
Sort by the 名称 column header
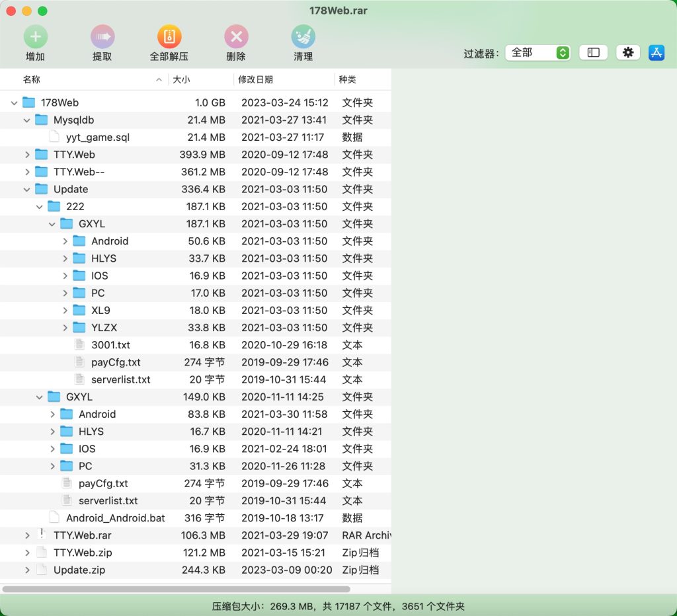pos(32,80)
